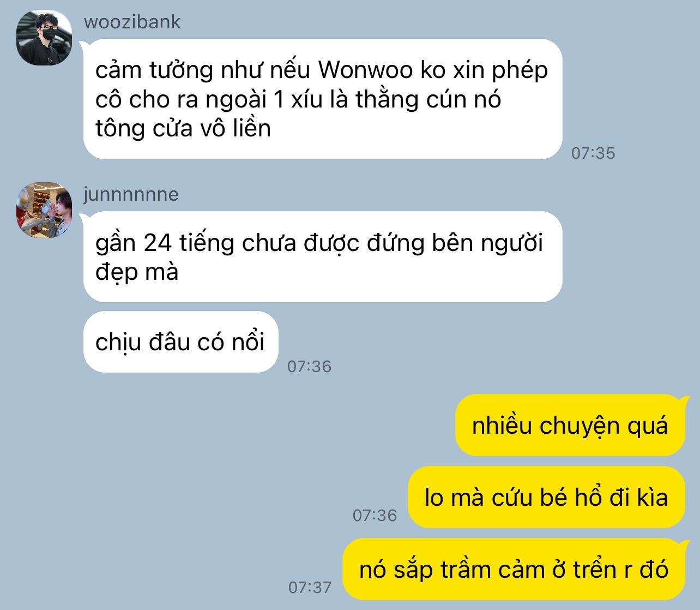Click the number '24' in junnnnnne's message
The image size is (700, 610).
pyautogui.click(x=158, y=243)
